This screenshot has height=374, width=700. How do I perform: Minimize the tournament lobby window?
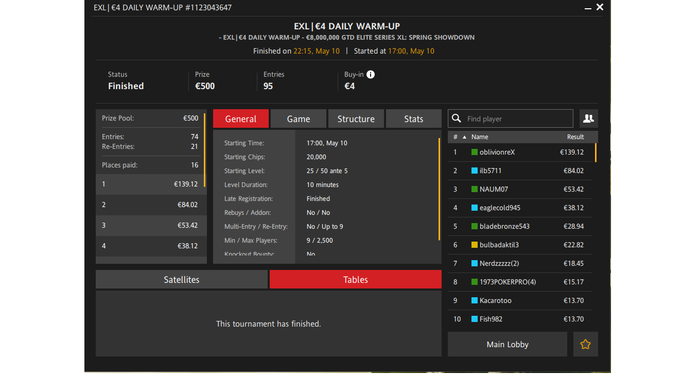[x=588, y=8]
